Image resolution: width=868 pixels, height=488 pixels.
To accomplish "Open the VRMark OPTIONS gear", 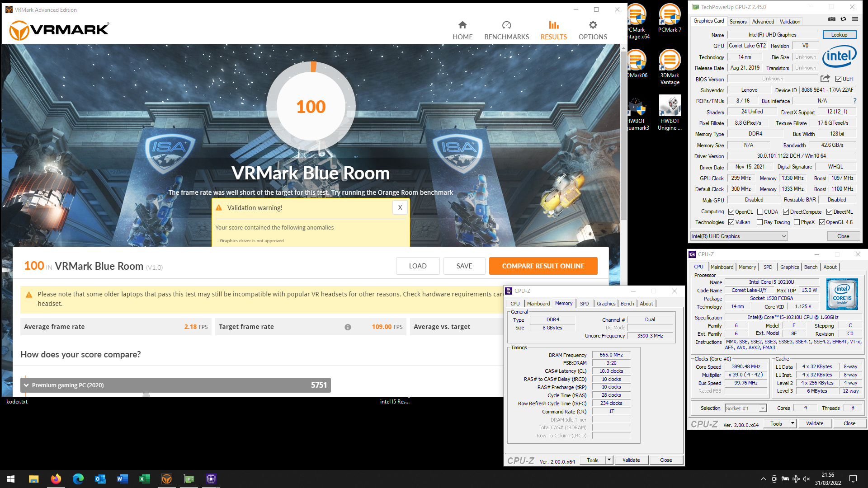I will tap(593, 30).
